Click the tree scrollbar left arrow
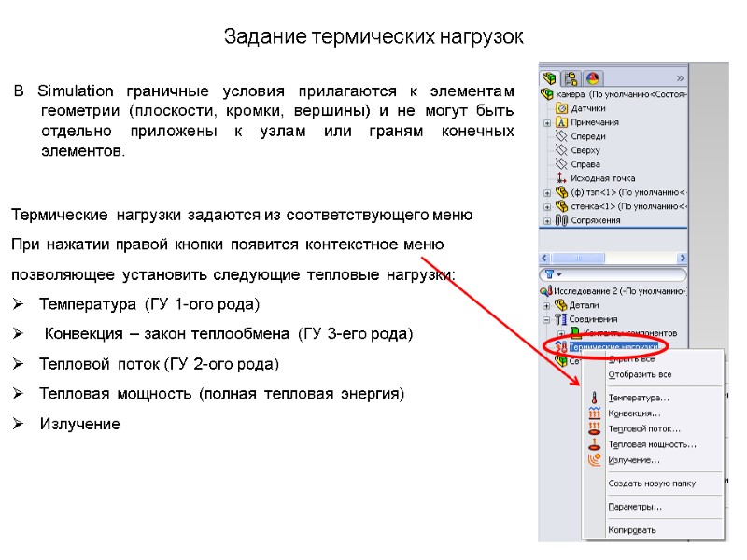This screenshot has height=560, width=747. coord(544,258)
